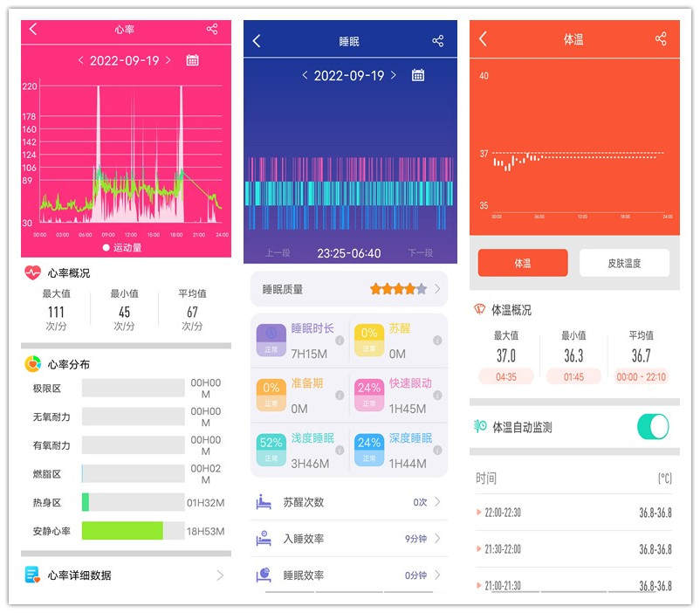Screen dimensions: 700x613
Task: Select the 皮肤温度 skin temperature tab
Action: click(627, 262)
